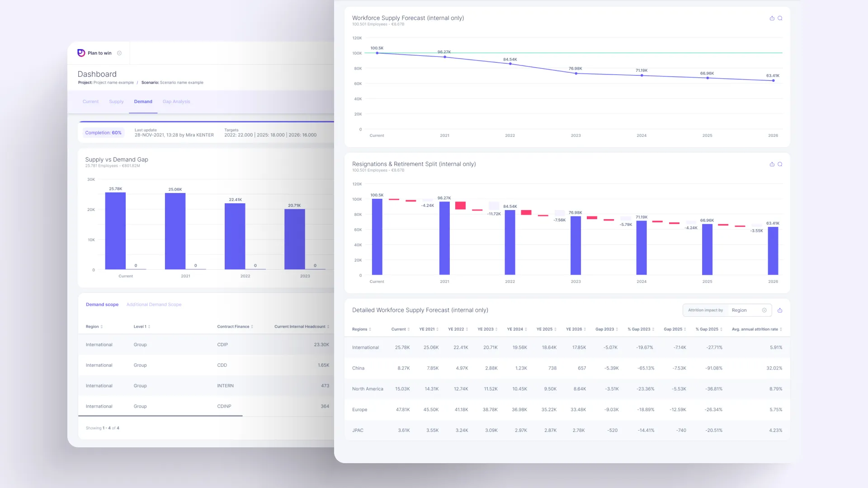Screen dimensions: 868x488
Task: Click the 2022 bar labeled 22.41K
Action: tap(235, 236)
